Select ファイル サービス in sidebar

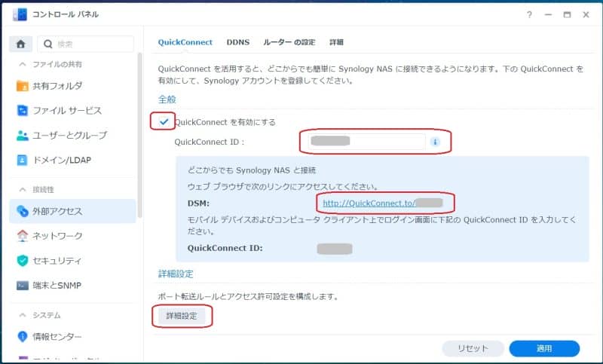coord(72,111)
